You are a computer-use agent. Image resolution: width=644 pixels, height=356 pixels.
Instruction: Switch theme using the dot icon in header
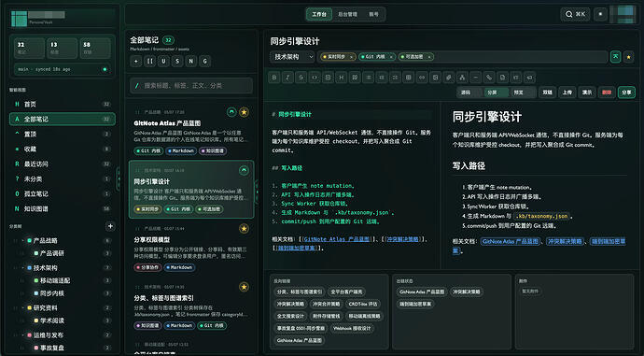click(x=600, y=14)
